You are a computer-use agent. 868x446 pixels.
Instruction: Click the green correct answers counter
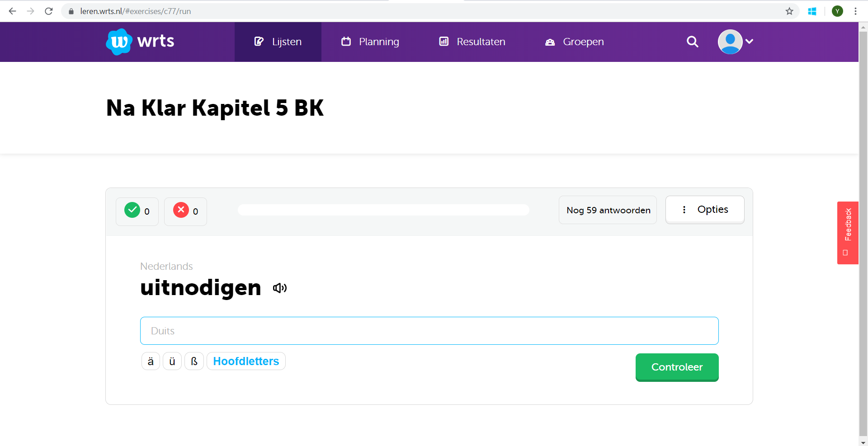pos(137,211)
